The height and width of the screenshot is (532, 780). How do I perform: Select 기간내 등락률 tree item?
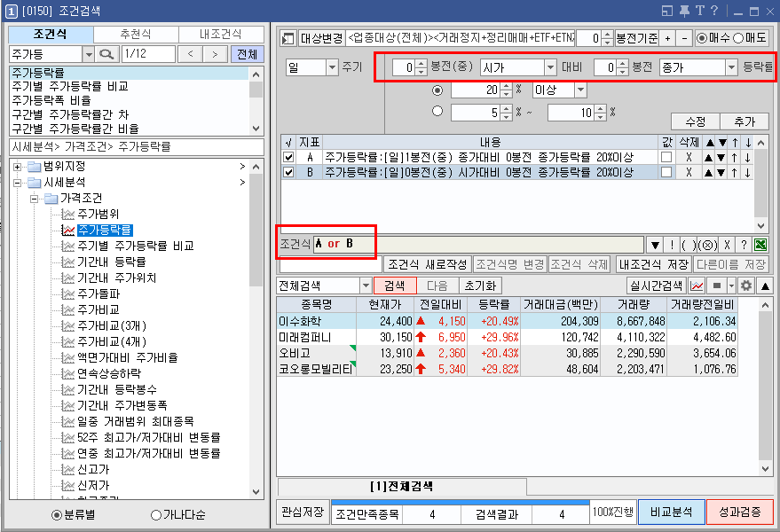click(x=112, y=262)
